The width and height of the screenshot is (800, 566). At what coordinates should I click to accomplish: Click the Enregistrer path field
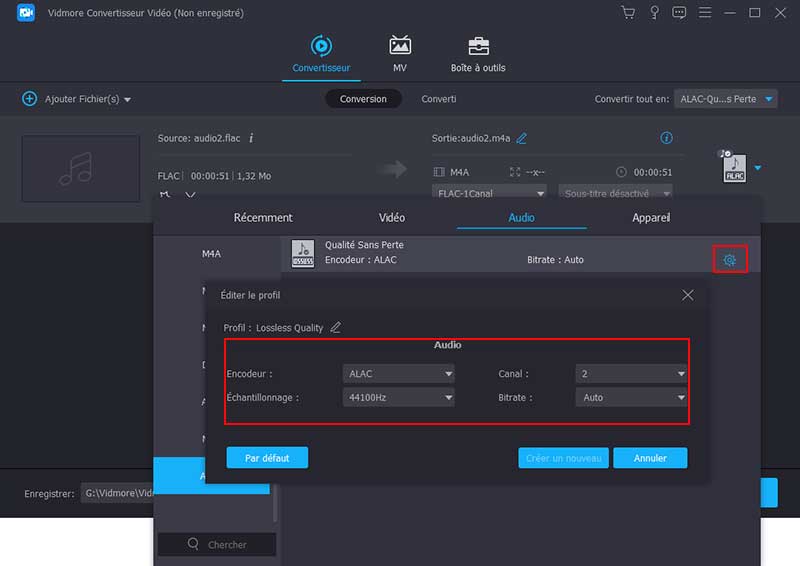coord(117,494)
